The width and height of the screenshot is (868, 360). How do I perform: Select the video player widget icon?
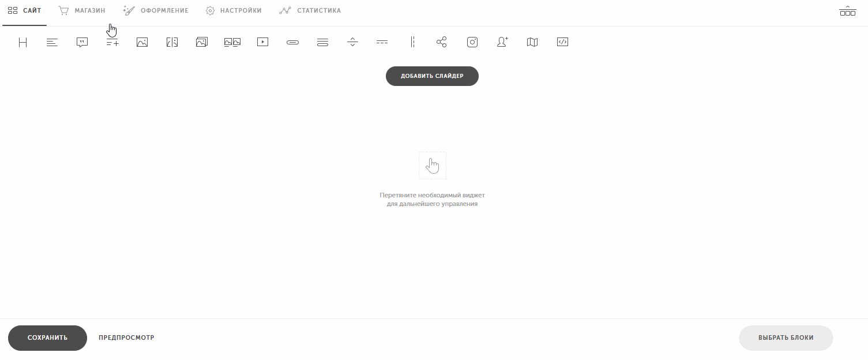point(263,42)
